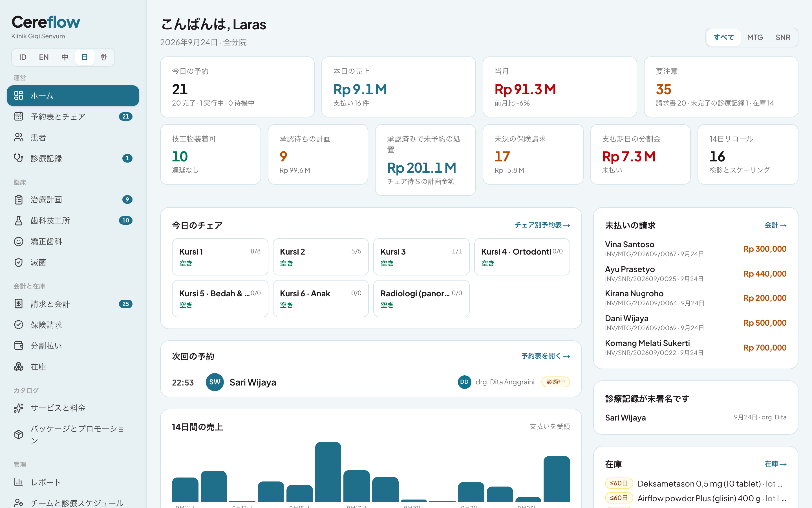
Task: Click the receipt icon for 請求と会計
Action: (x=18, y=304)
